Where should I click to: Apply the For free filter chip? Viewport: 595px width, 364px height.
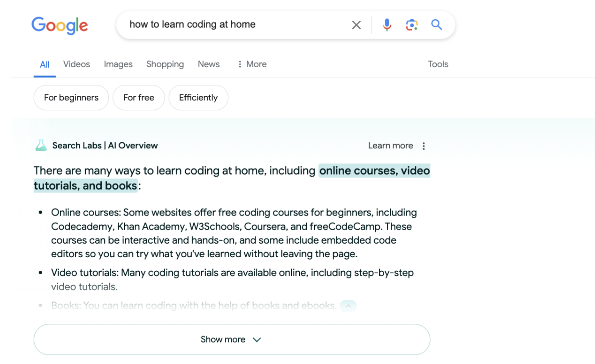(138, 97)
